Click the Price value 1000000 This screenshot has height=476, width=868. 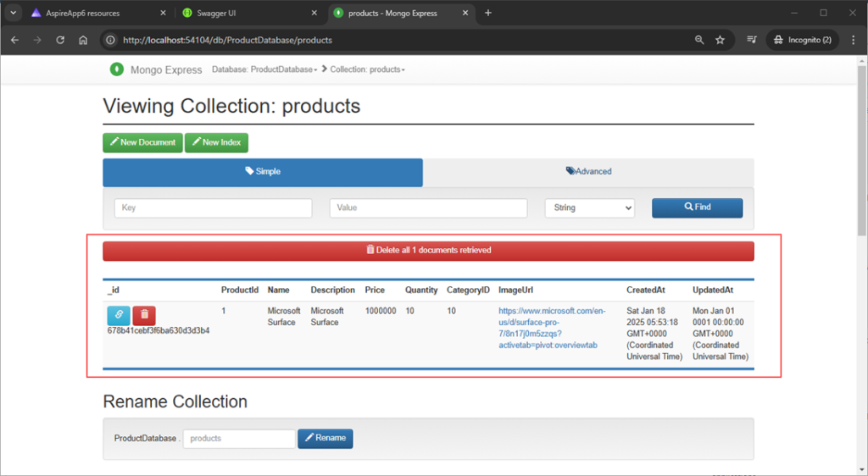[381, 311]
